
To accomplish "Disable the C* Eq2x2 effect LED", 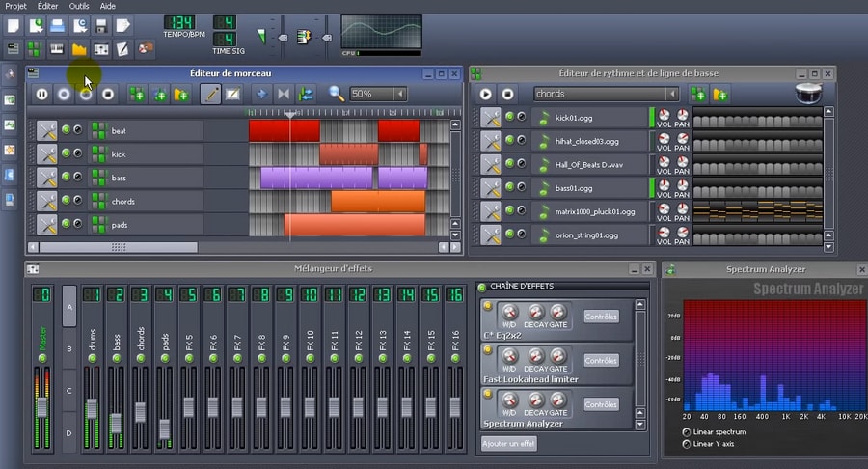I will (488, 306).
